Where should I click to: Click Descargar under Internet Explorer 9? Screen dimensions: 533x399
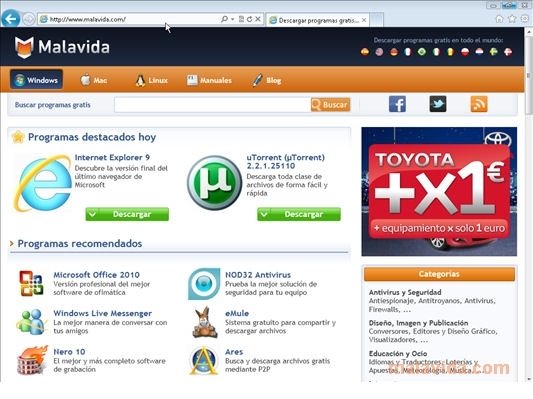click(127, 214)
